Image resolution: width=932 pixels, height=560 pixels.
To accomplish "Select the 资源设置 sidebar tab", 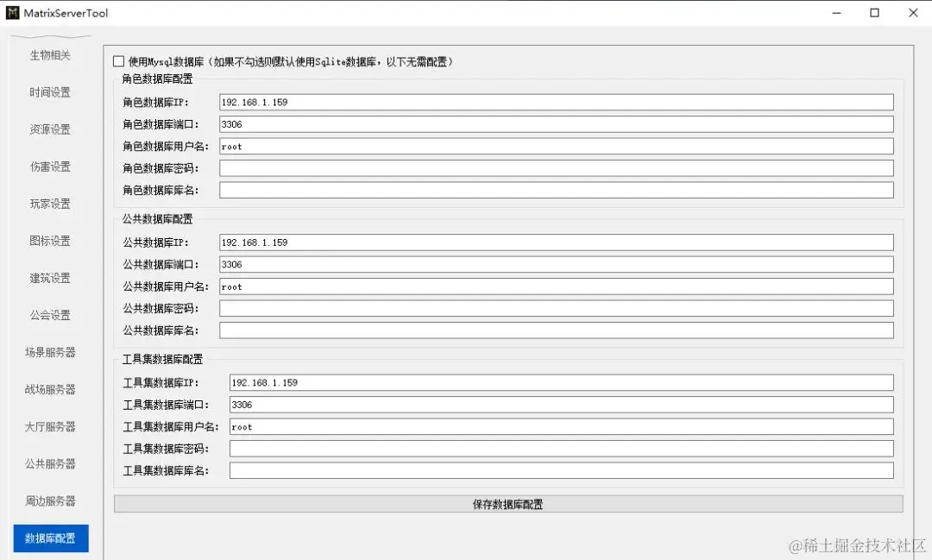I will click(51, 129).
